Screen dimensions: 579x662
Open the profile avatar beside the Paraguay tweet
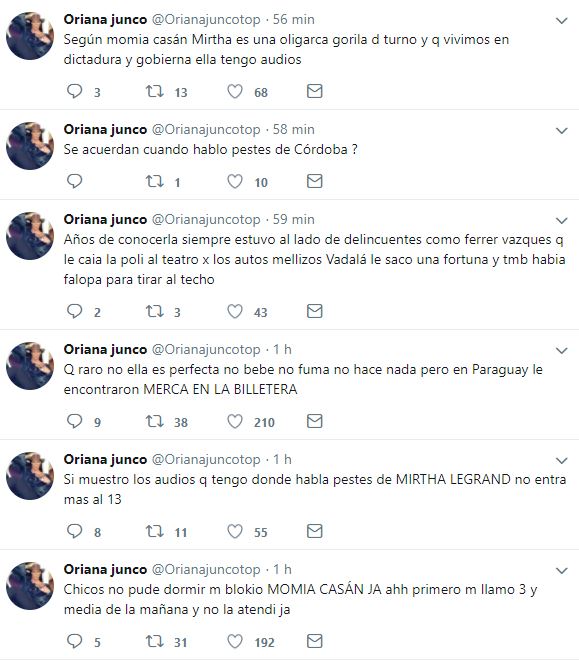click(30, 366)
